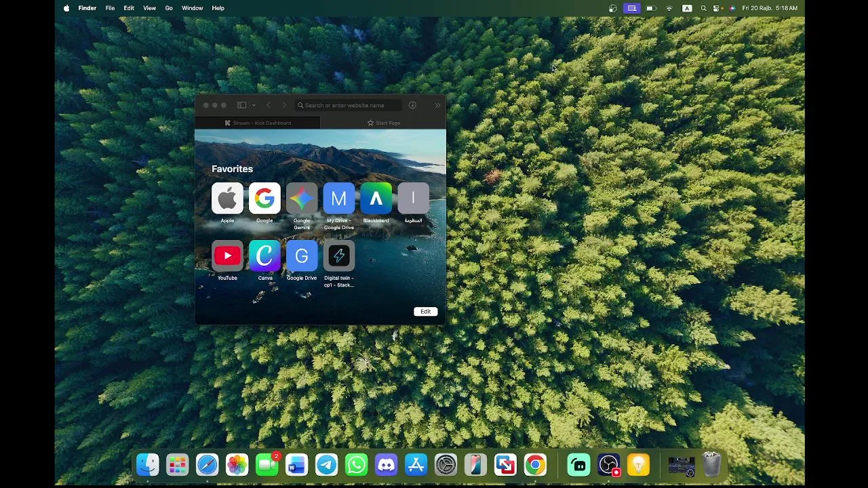Image resolution: width=868 pixels, height=488 pixels.
Task: Open the Go menu
Action: coord(169,8)
